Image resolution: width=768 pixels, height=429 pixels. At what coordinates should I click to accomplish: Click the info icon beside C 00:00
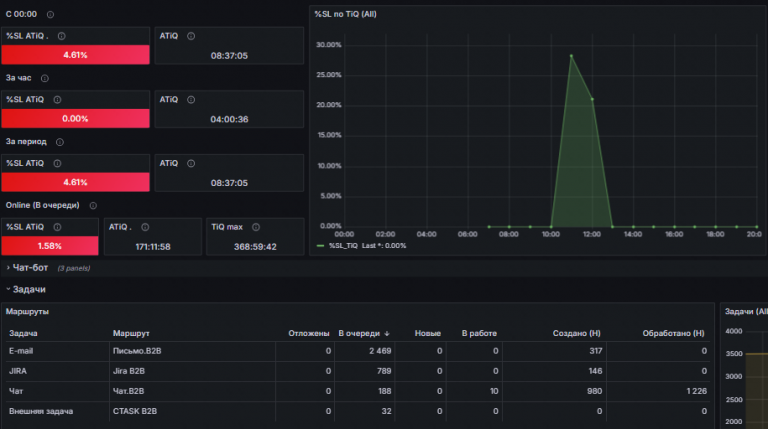[x=50, y=15]
